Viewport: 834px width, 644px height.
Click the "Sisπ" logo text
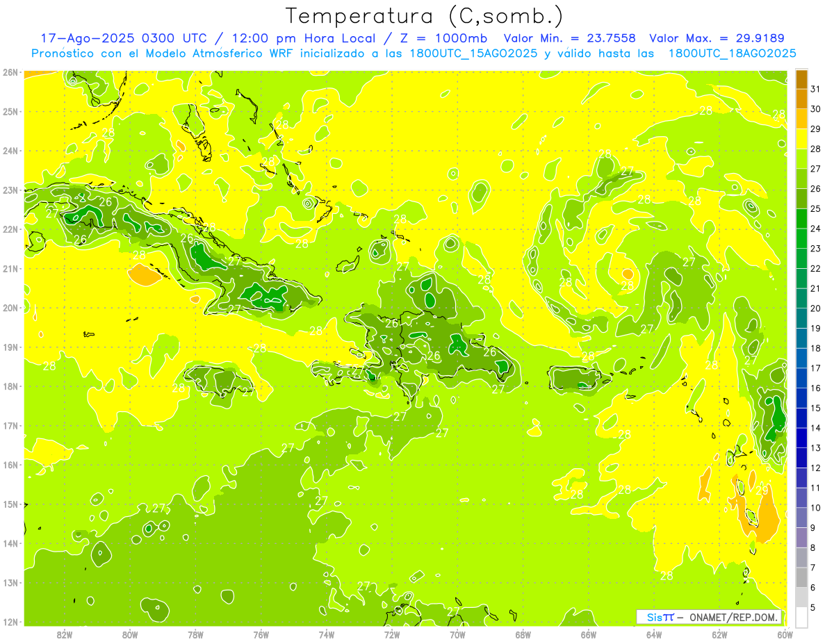click(x=660, y=617)
